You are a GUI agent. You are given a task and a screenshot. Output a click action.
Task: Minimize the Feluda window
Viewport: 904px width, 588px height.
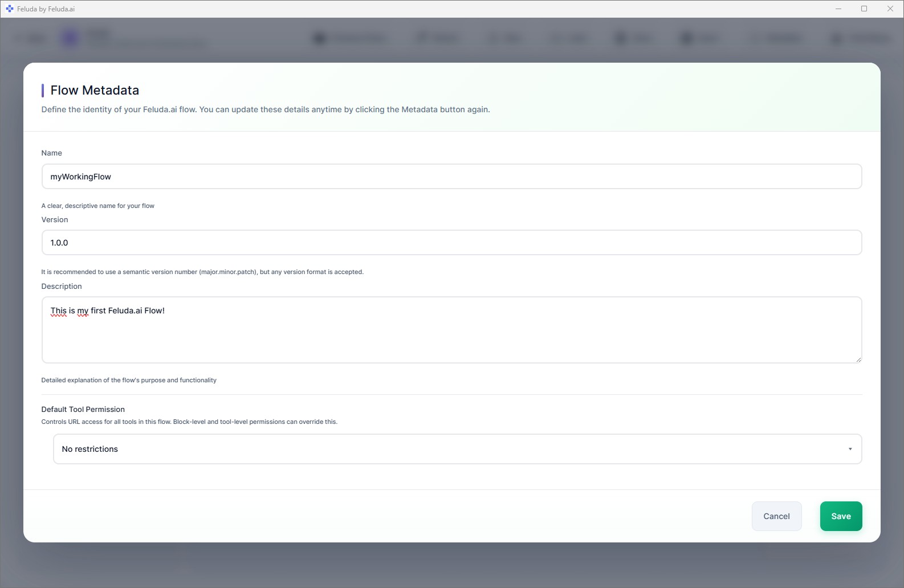(838, 9)
